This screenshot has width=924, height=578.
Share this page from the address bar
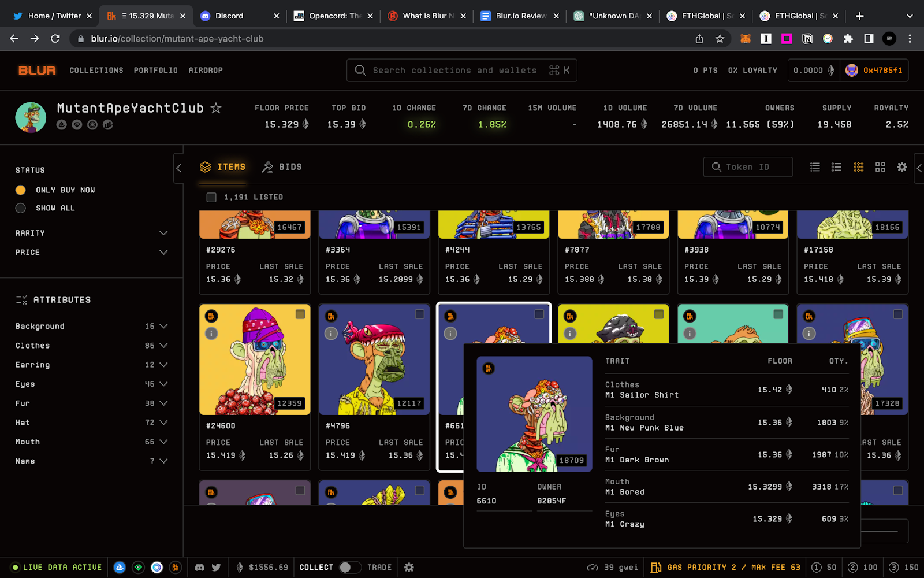[x=699, y=39]
